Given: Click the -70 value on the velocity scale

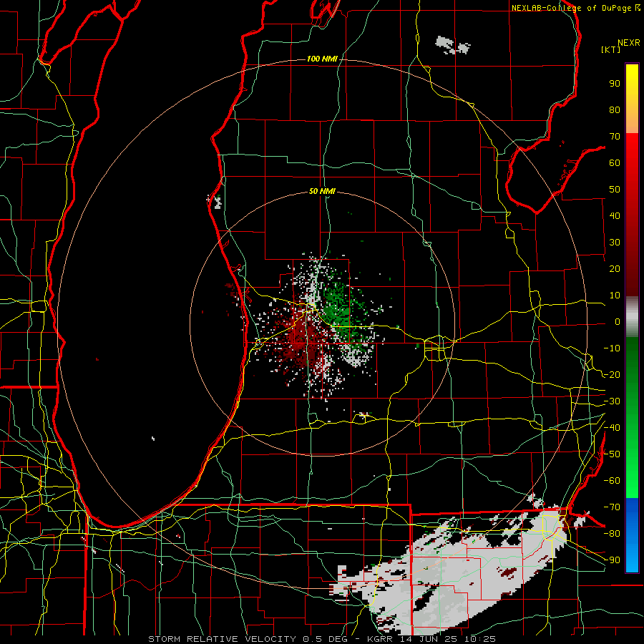Looking at the screenshot, I should (612, 507).
